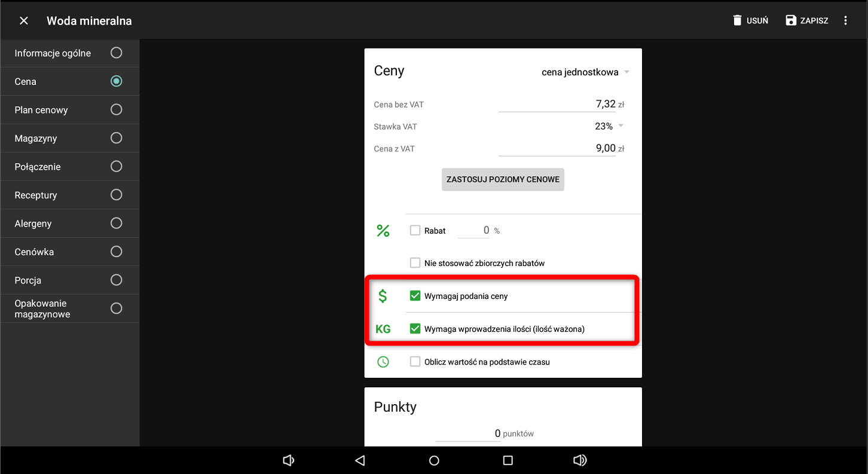
Task: Click the green clock icon
Action: click(x=383, y=362)
